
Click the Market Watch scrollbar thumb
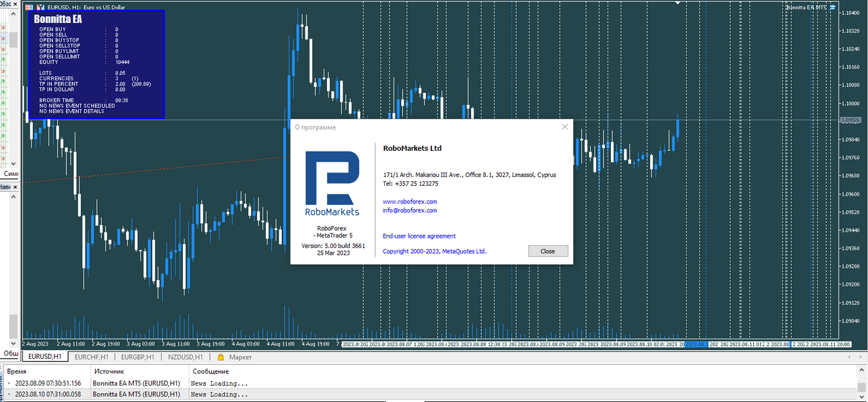(13, 40)
